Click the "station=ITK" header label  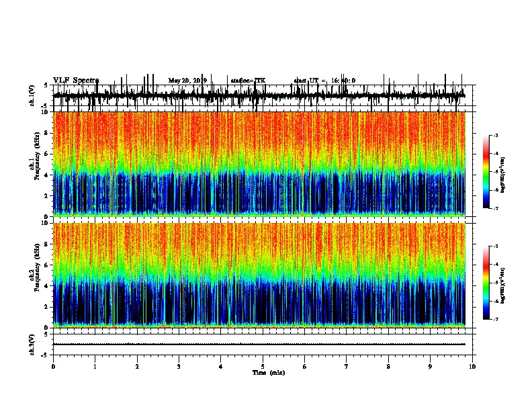tap(248, 81)
